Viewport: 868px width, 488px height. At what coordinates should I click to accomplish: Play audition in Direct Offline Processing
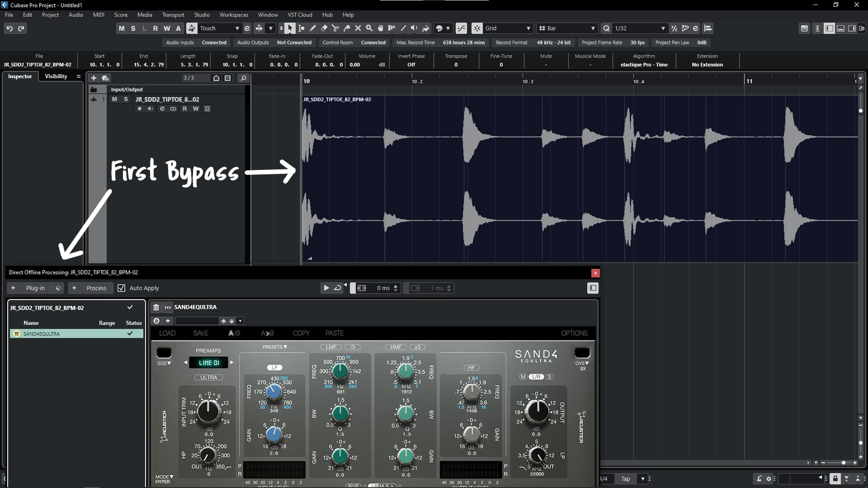click(x=326, y=288)
